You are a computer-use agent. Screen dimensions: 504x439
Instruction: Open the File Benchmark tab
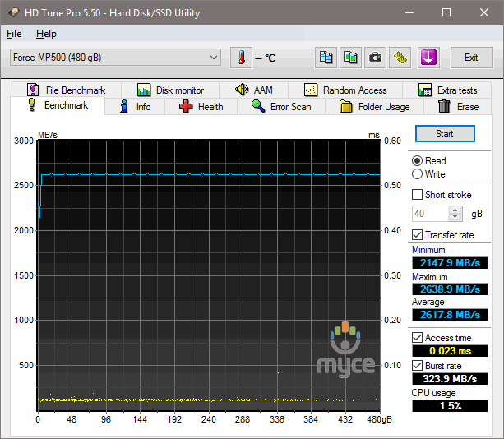click(x=67, y=90)
